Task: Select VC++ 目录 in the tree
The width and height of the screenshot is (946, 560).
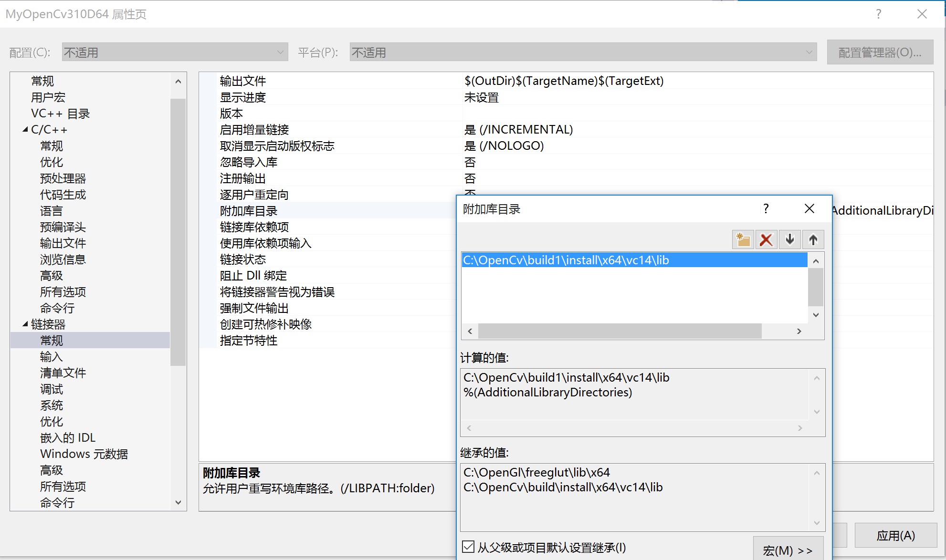Action: [x=60, y=114]
